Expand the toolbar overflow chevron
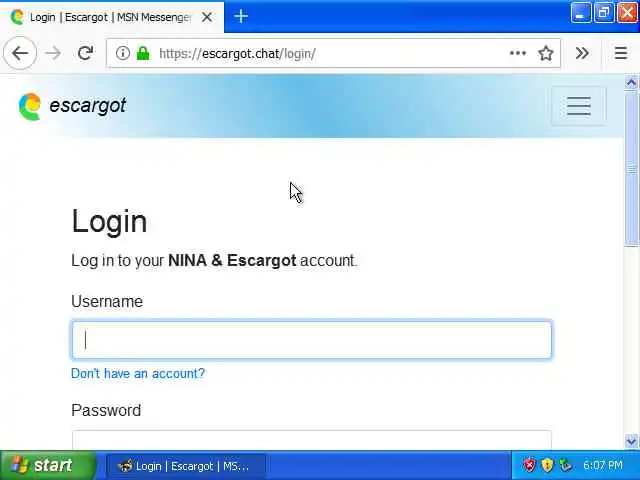The image size is (640, 480). pos(582,53)
